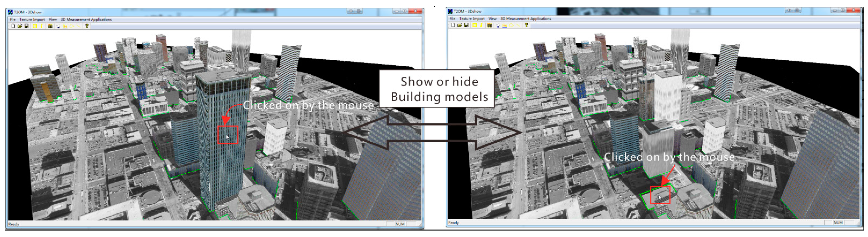Click the New file icon in right window

click(x=453, y=25)
